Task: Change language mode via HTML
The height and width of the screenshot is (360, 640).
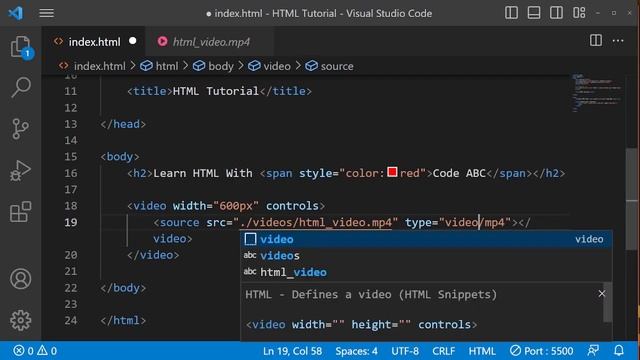Action: [482, 351]
